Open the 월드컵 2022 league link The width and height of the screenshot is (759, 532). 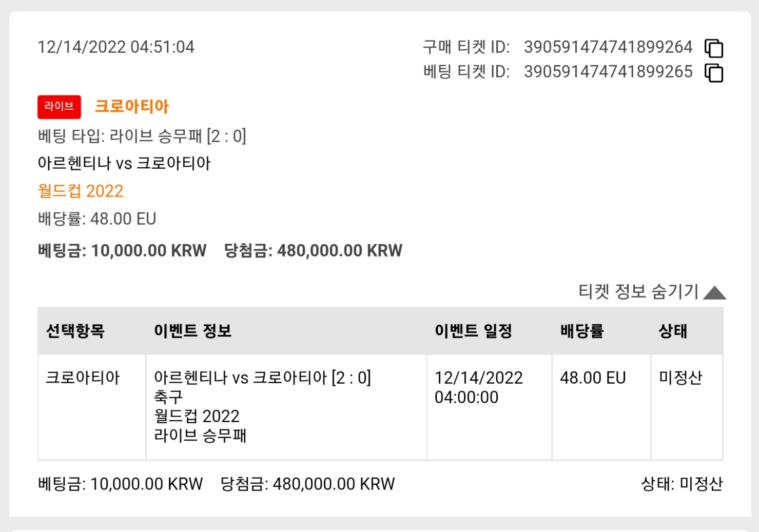tap(81, 191)
